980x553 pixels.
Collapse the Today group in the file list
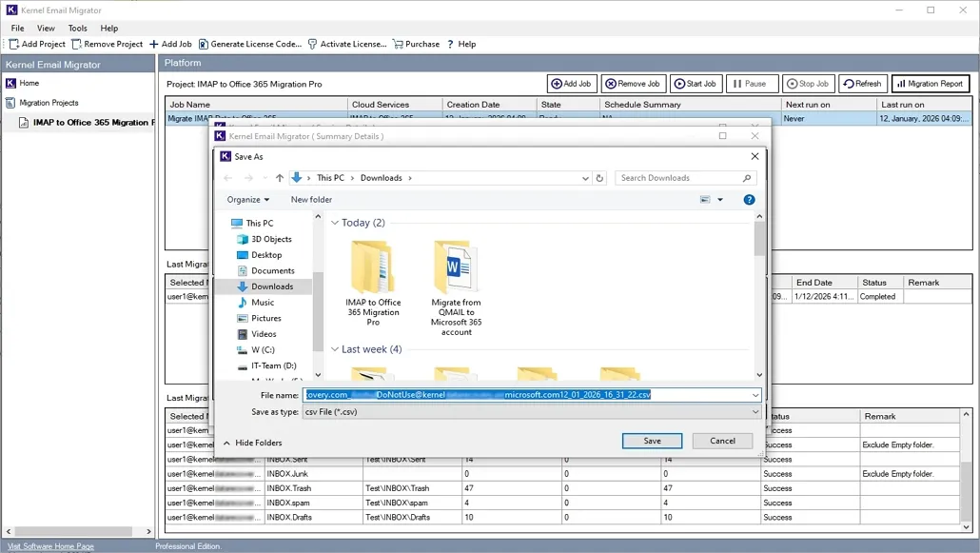coord(335,222)
